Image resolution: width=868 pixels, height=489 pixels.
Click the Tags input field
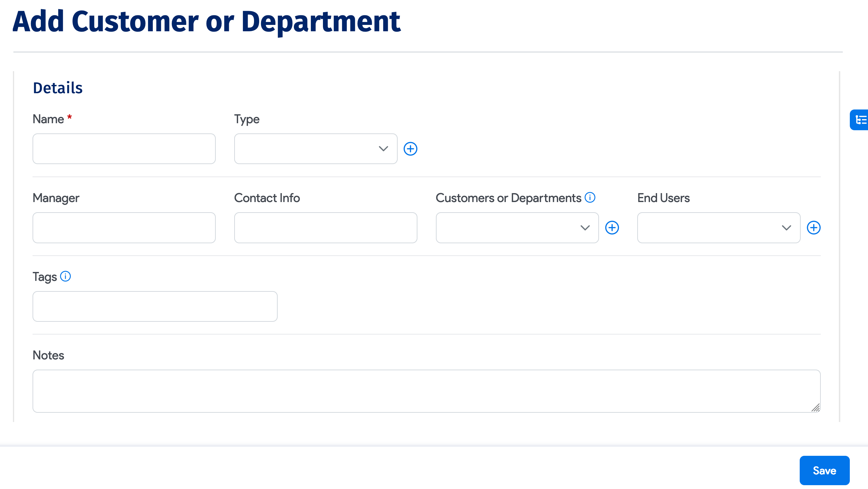tap(155, 306)
